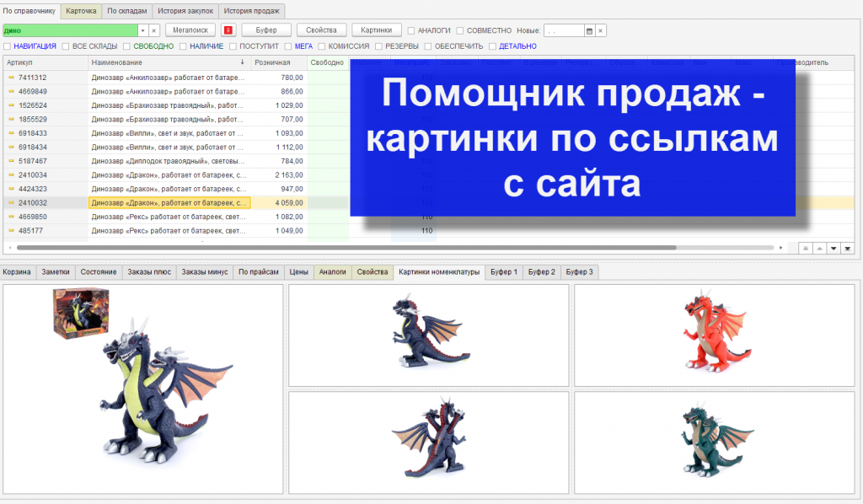Image resolution: width=863 pixels, height=504 pixels.
Task: Clear the search field with its X icon
Action: (154, 31)
